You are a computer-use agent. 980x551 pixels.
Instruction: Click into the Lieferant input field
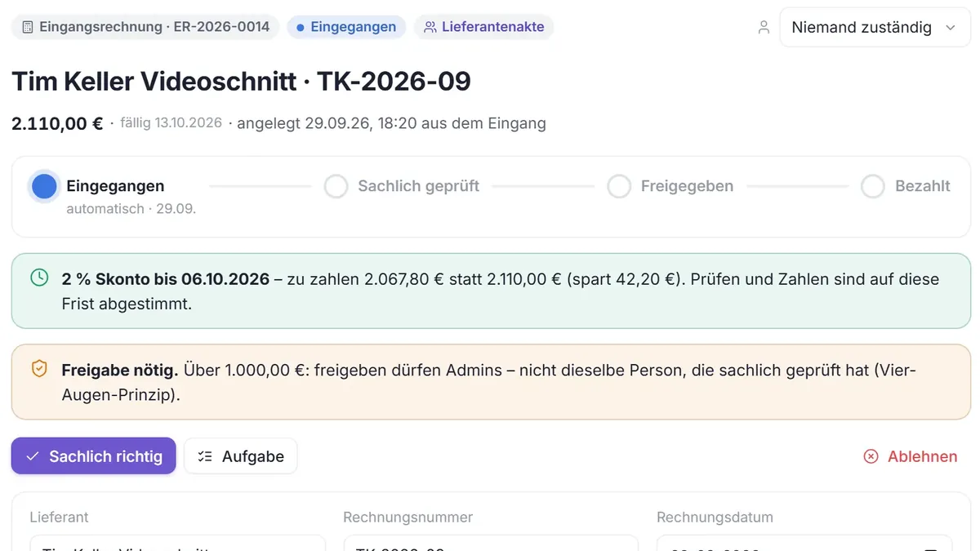click(177, 544)
